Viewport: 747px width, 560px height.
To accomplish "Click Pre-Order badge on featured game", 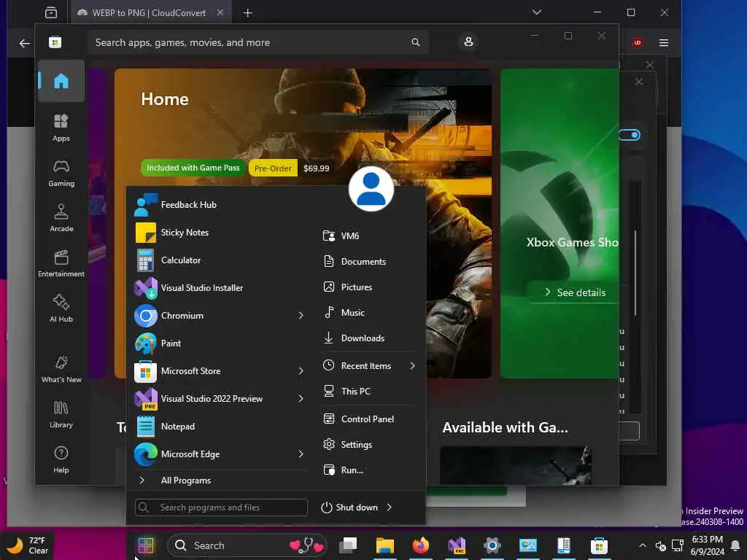I will (273, 168).
